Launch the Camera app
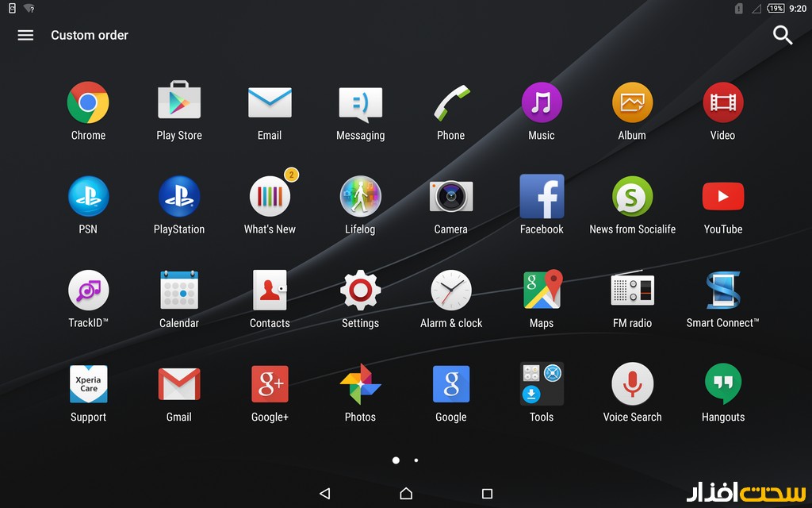 (451, 197)
